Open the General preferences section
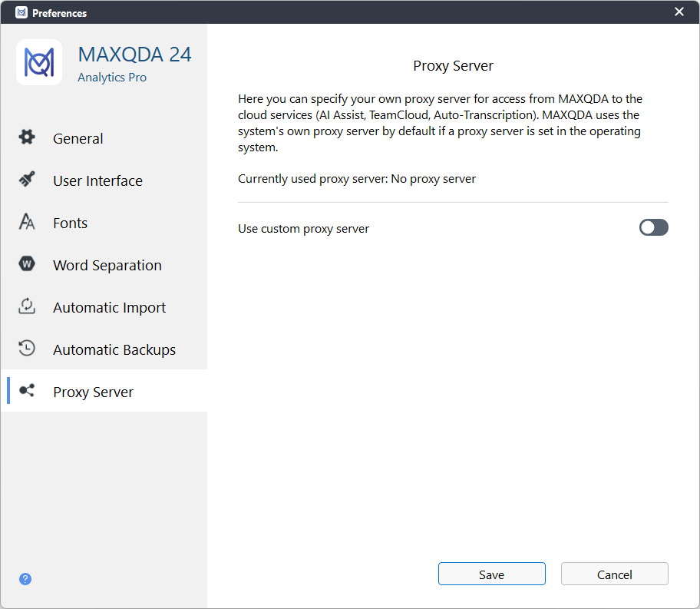 (78, 138)
